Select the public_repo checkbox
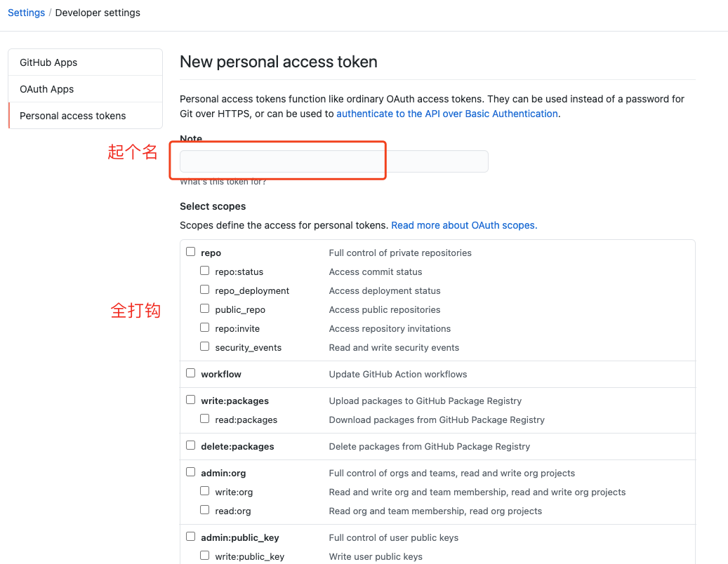This screenshot has width=728, height=564. pyautogui.click(x=205, y=309)
